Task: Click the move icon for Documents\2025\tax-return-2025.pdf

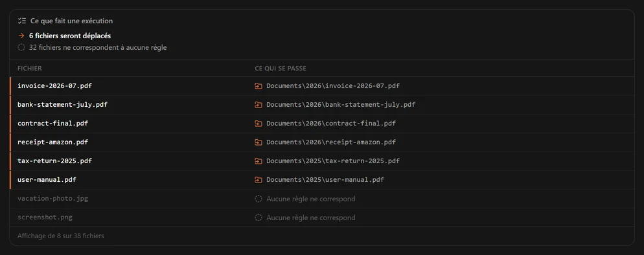Action: (259, 161)
